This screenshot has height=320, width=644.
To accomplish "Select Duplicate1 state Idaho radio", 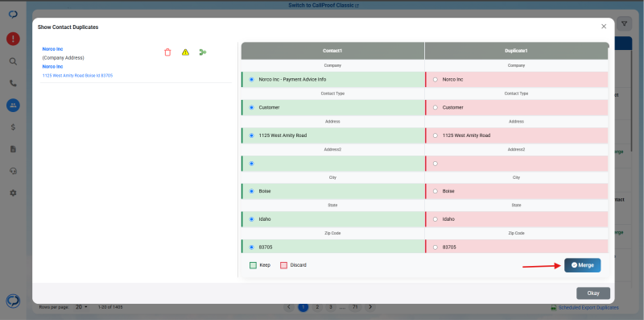I will 436,219.
